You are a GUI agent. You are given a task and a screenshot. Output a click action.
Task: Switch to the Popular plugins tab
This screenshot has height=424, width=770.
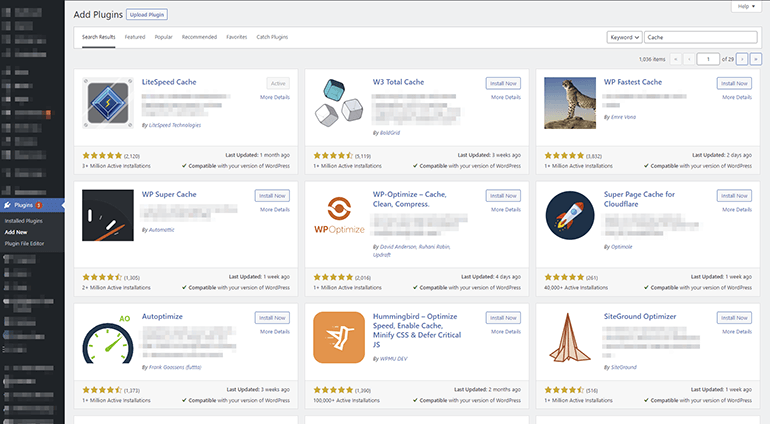(163, 37)
